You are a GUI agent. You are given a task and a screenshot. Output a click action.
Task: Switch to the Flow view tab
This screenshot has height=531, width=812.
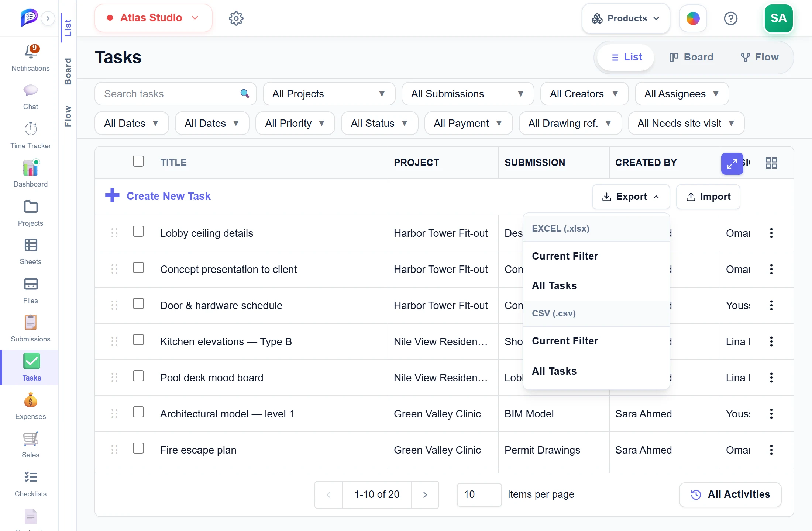point(760,57)
